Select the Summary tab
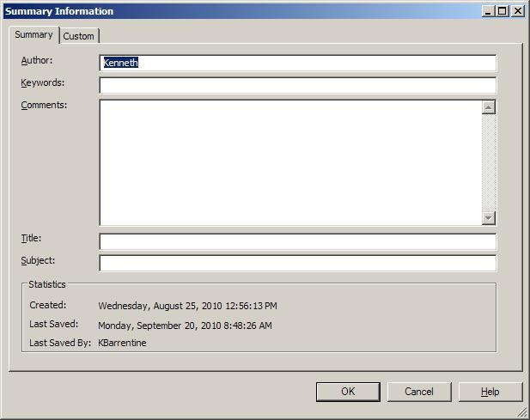The image size is (530, 420). [x=34, y=35]
